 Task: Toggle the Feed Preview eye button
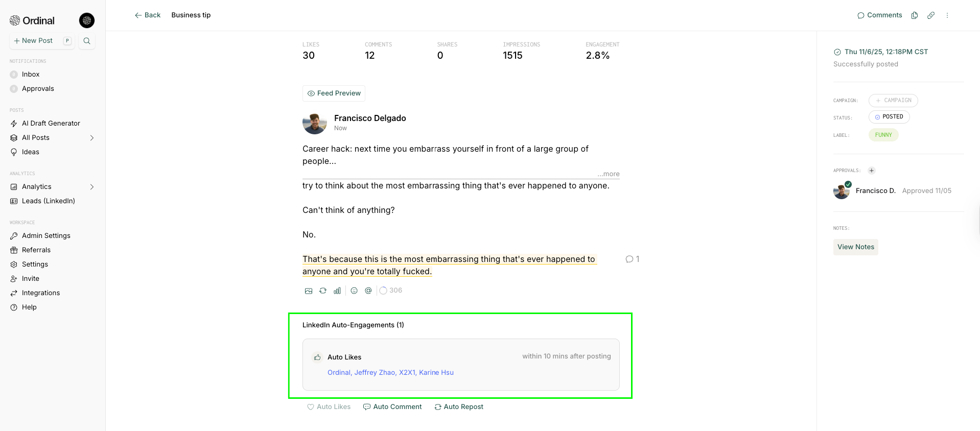click(x=334, y=93)
